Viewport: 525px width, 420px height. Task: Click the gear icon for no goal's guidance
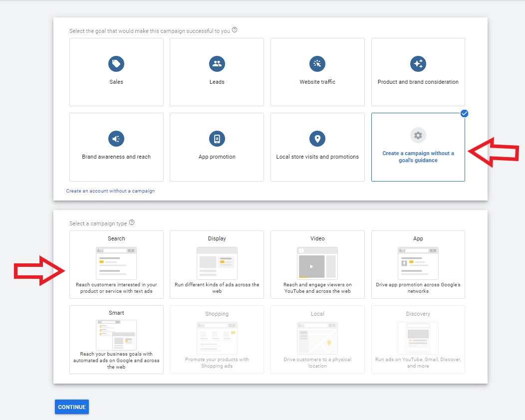pyautogui.click(x=418, y=135)
